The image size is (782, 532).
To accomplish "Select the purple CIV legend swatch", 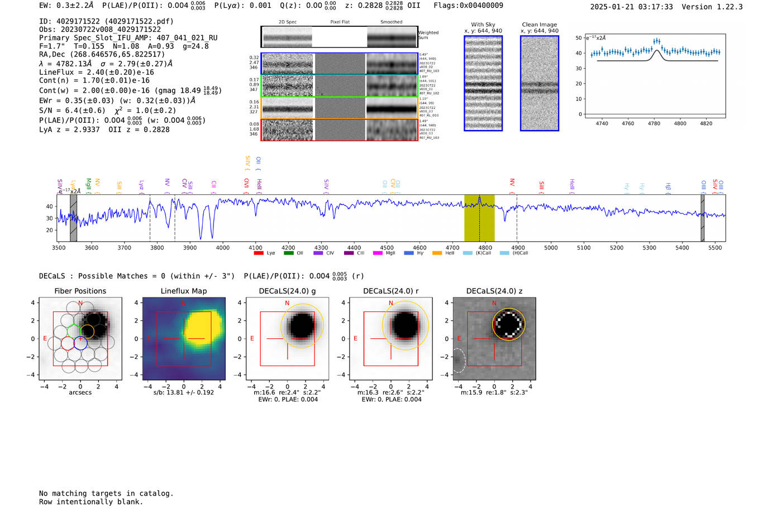I will 318,253.
